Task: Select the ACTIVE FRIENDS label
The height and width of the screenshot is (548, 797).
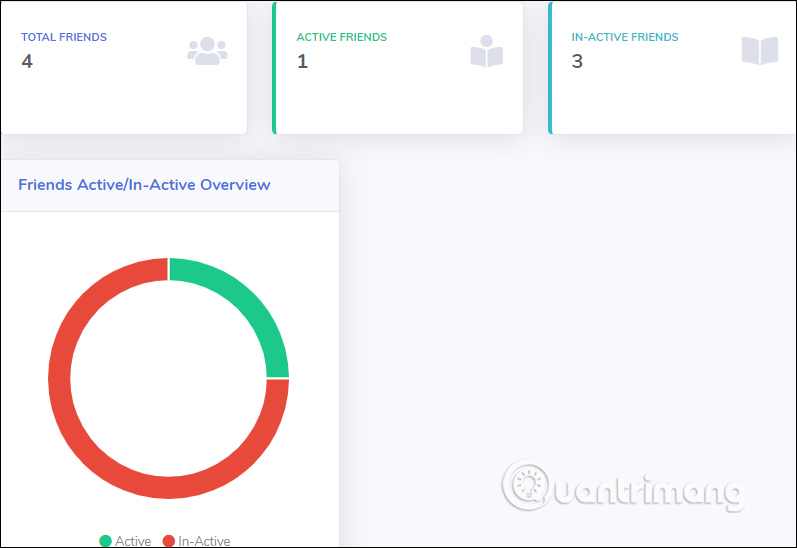Action: tap(341, 37)
